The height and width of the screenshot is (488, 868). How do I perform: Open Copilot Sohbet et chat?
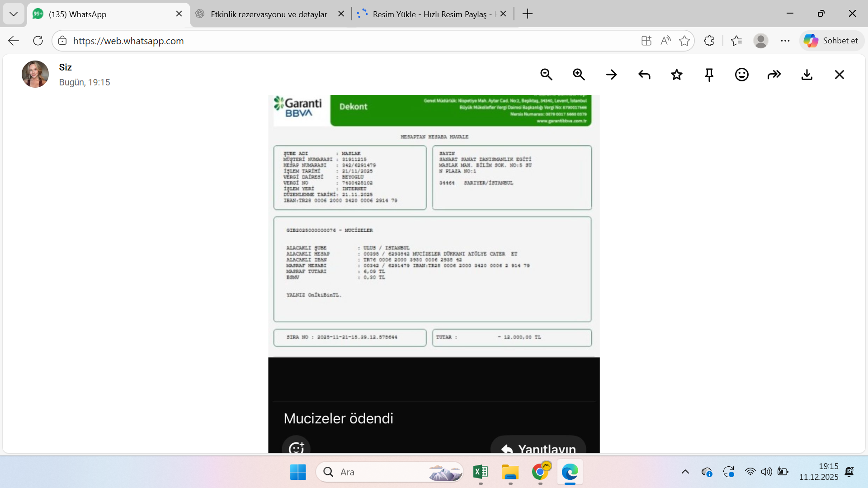pyautogui.click(x=831, y=41)
